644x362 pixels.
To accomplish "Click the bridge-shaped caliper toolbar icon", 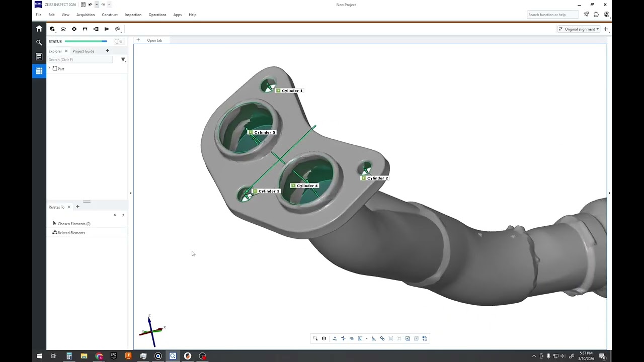I will tap(85, 29).
